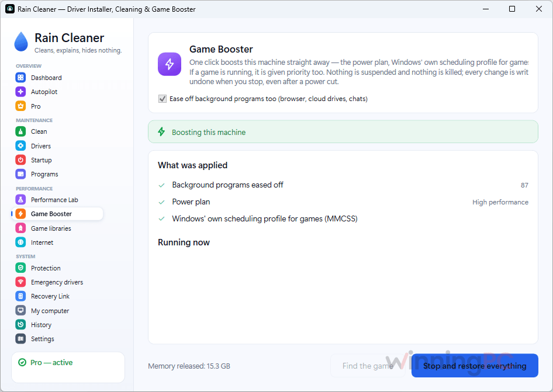This screenshot has height=392, width=553.
Task: Maximize the Rain Cleaner window
Action: tap(512, 9)
